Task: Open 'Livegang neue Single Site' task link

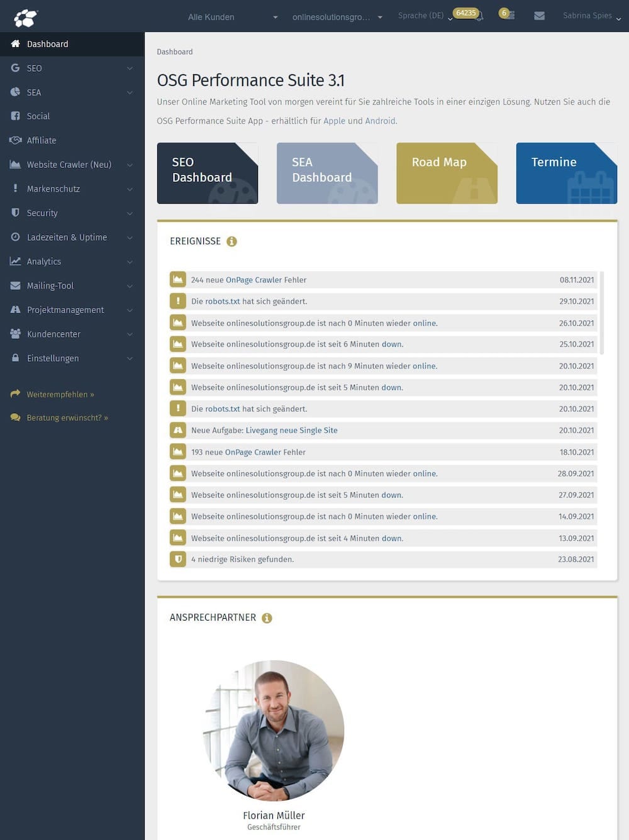Action: tap(291, 431)
